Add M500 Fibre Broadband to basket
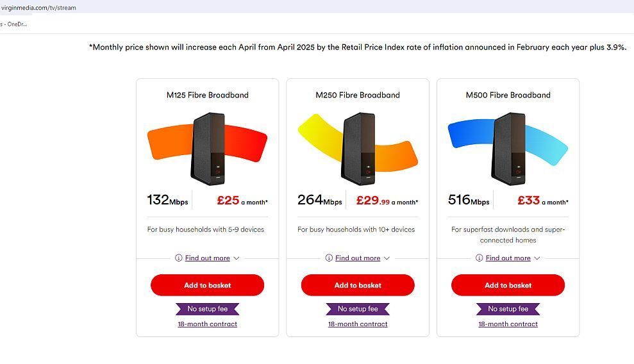Image resolution: width=634 pixels, height=364 pixels. point(508,285)
